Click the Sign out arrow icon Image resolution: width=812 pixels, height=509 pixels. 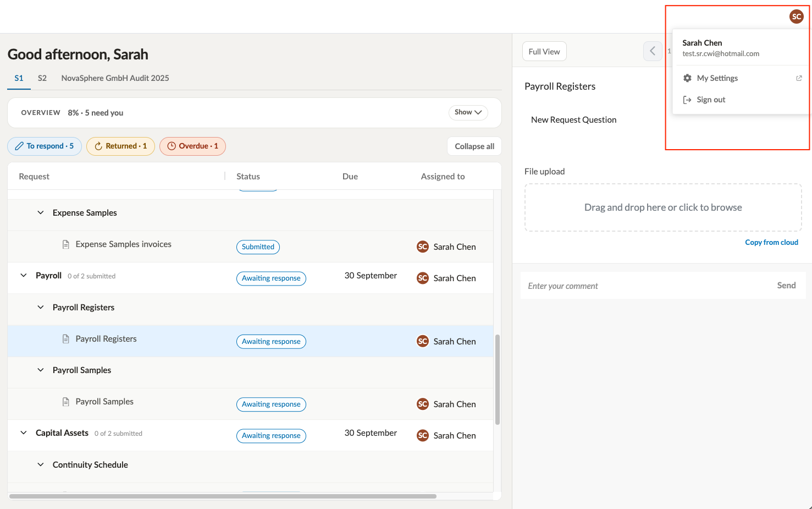(x=687, y=100)
